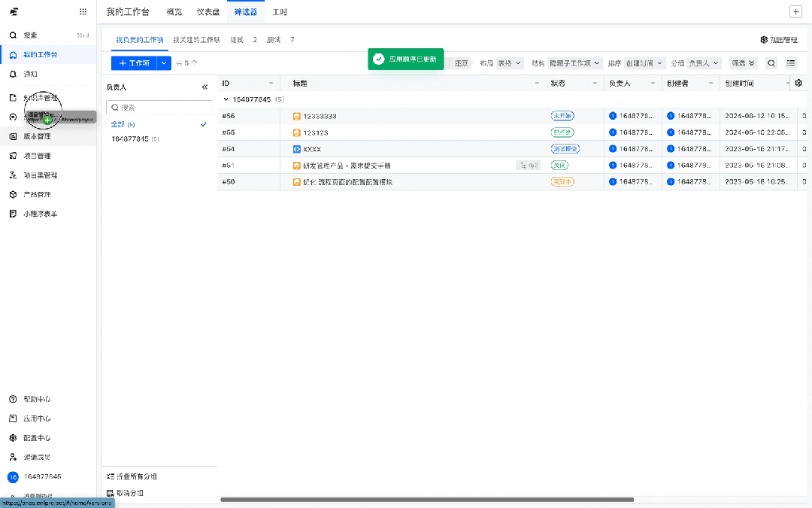812x508 pixels.
Task: Open the ID column header dropdown arrow
Action: pyautogui.click(x=271, y=84)
